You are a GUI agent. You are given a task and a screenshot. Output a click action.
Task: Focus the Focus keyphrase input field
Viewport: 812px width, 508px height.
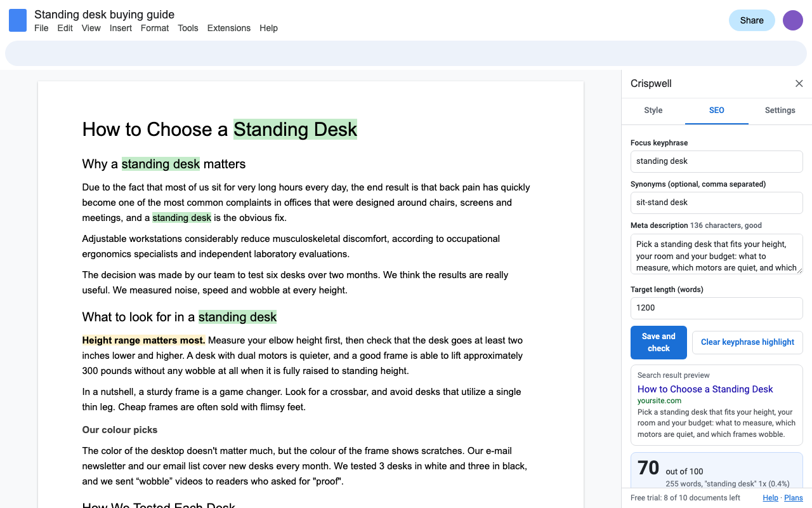click(717, 161)
